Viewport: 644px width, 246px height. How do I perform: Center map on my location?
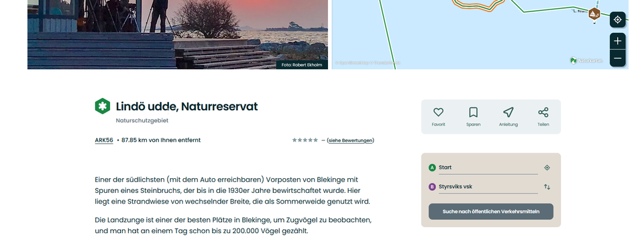coord(617,19)
